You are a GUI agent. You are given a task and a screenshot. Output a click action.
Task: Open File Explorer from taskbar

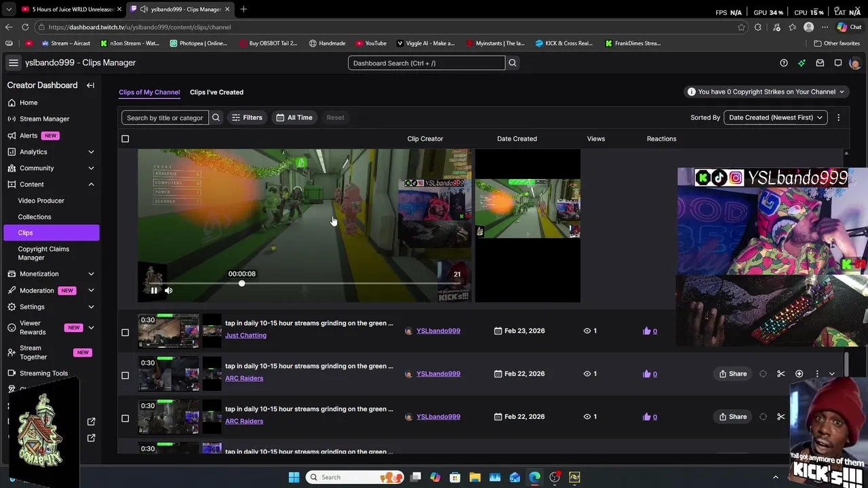[475, 477]
